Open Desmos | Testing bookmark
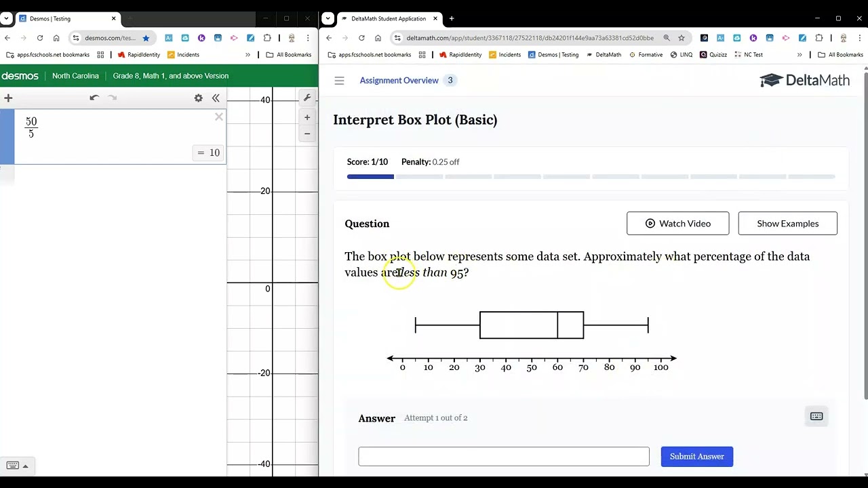 553,55
